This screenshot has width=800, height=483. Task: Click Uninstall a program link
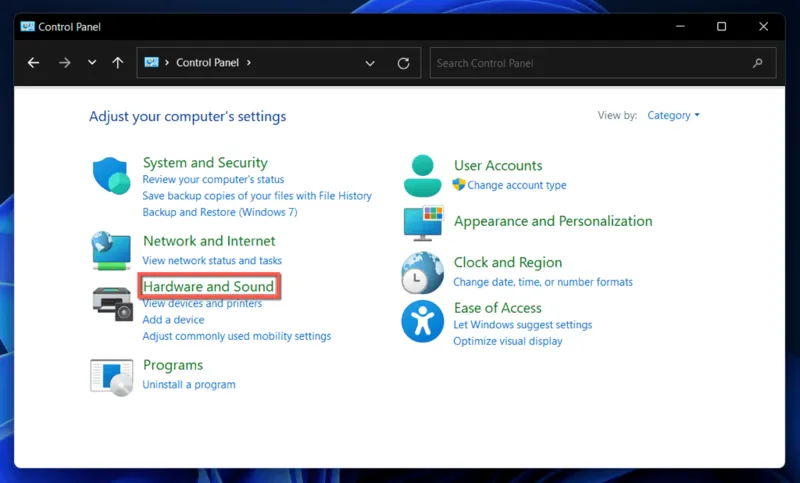(189, 384)
